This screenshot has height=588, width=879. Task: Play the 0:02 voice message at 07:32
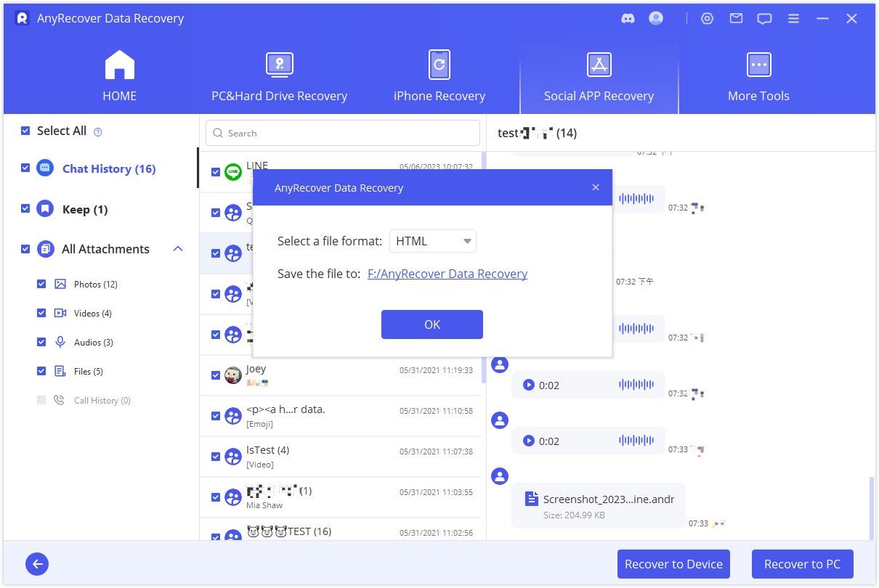click(x=529, y=385)
